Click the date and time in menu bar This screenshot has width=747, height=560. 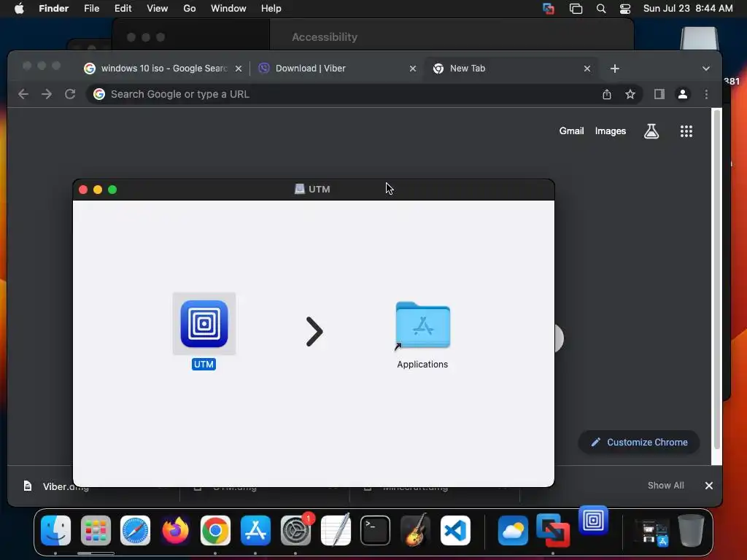click(x=688, y=9)
